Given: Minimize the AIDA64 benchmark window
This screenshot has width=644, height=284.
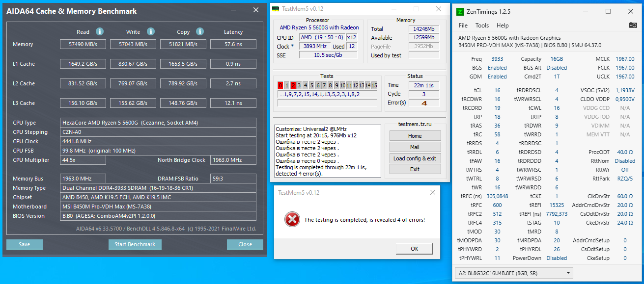Looking at the screenshot, I should [233, 10].
